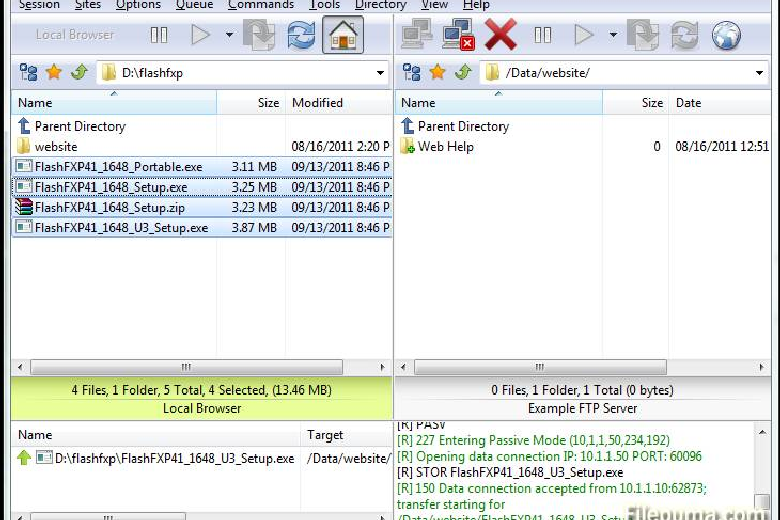Select FlashFXP41_1648_Setup.zip archive

(x=202, y=208)
